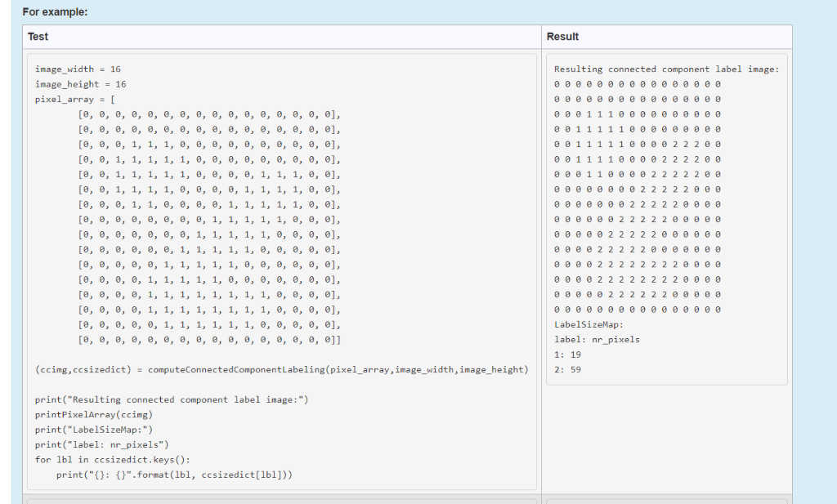The height and width of the screenshot is (504, 837).
Task: Click result row '0 0 1 1 1 1 1 0 0 0 0 2 2 2 0 0'
Action: pos(638,144)
